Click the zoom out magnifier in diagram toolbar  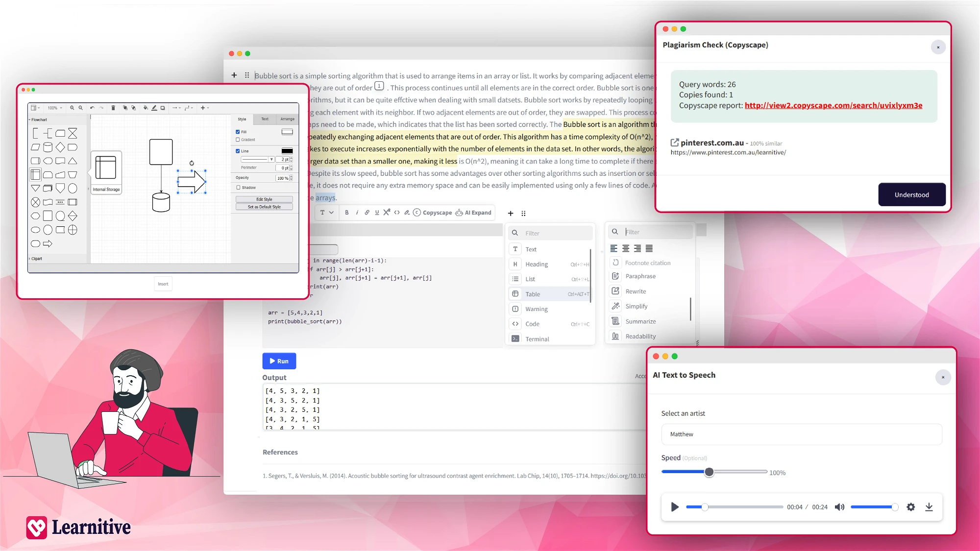pos(81,108)
